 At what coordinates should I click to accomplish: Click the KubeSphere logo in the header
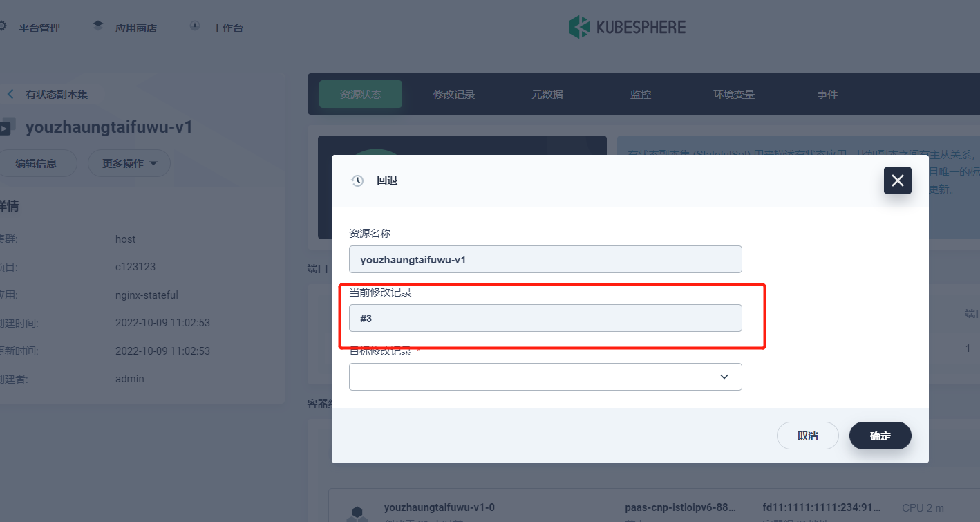pyautogui.click(x=626, y=26)
